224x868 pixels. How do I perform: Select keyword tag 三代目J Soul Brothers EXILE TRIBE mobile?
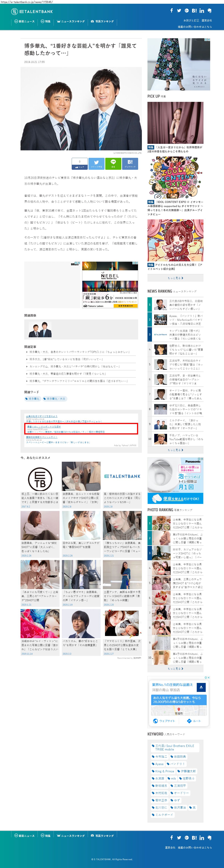click(175, 747)
